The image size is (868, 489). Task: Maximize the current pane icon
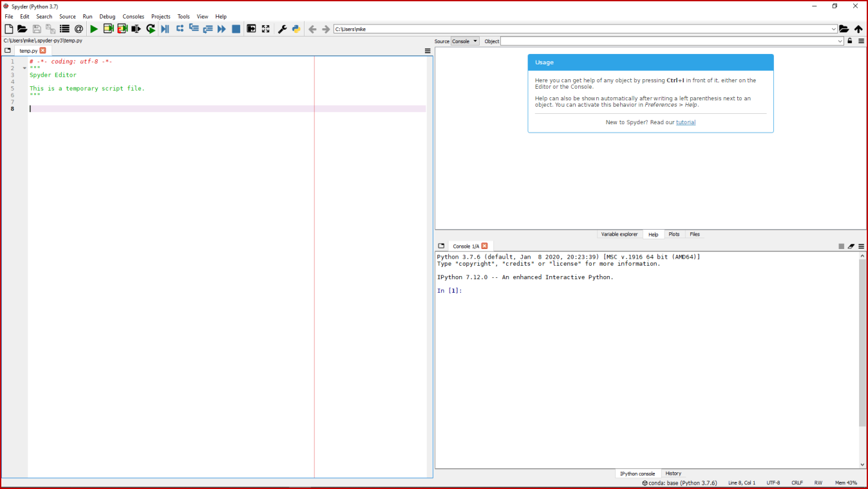pos(251,29)
